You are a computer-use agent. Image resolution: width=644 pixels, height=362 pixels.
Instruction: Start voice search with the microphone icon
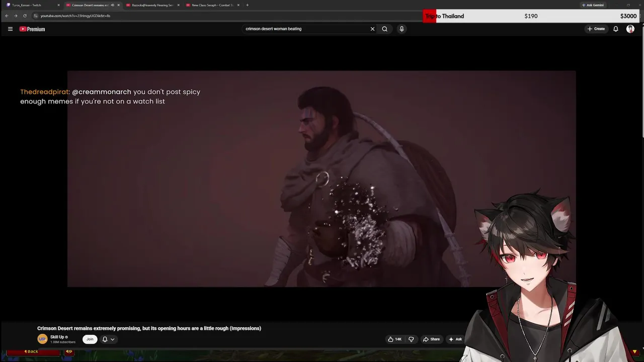click(x=401, y=29)
